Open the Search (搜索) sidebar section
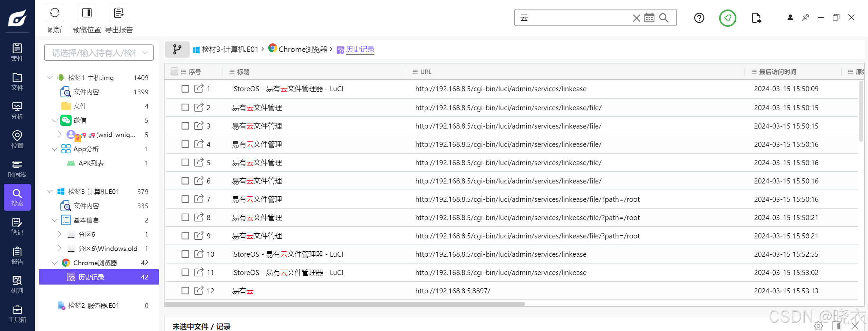The width and height of the screenshot is (868, 331). (17, 197)
